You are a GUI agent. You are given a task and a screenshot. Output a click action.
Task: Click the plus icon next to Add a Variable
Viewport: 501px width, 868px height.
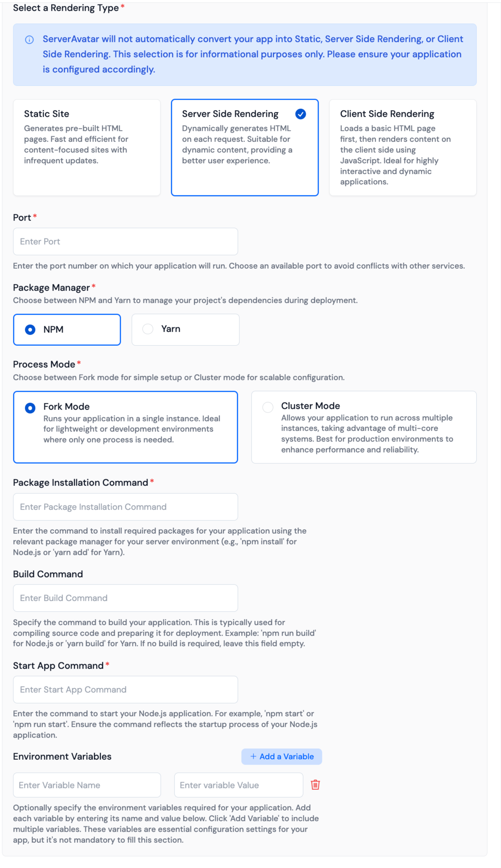coord(253,756)
